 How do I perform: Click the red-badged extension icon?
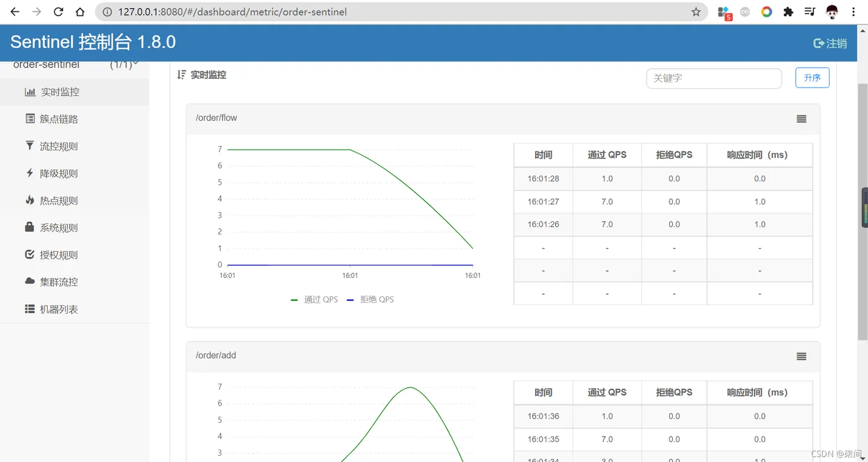724,12
